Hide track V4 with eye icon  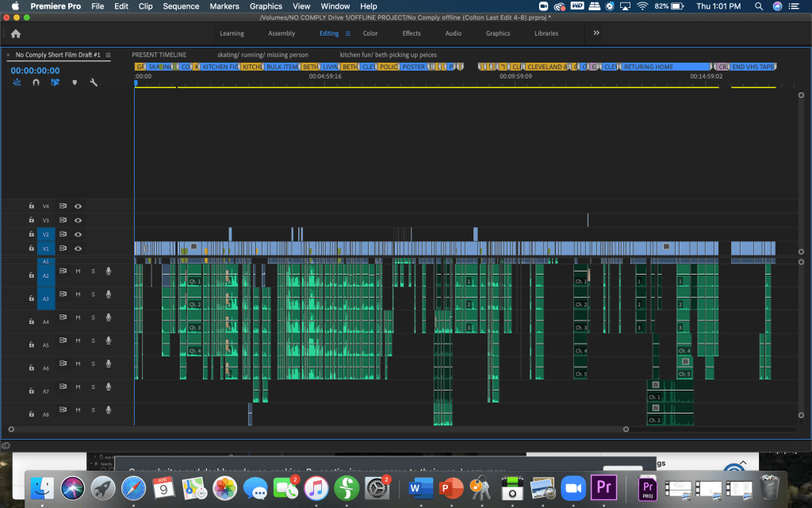(x=79, y=206)
